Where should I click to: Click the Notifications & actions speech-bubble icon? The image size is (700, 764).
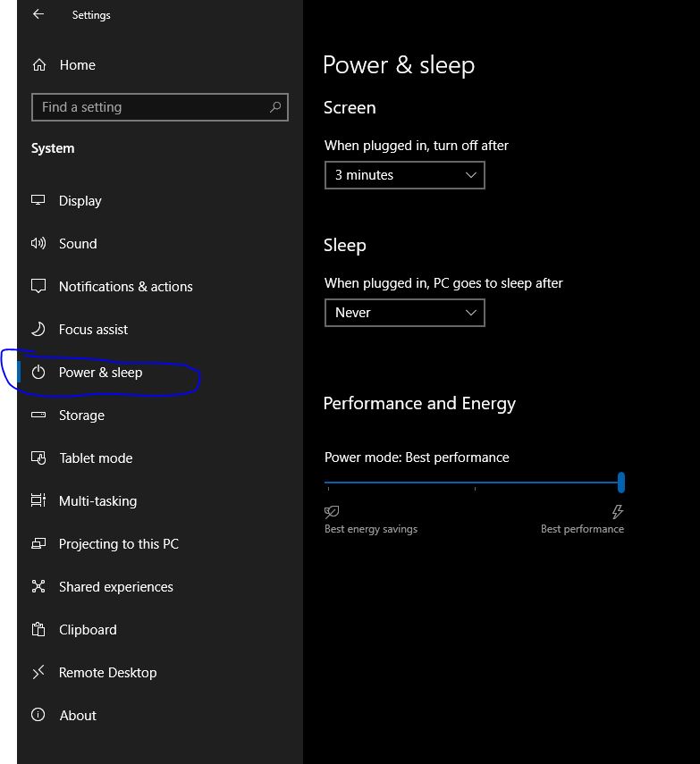(x=38, y=286)
